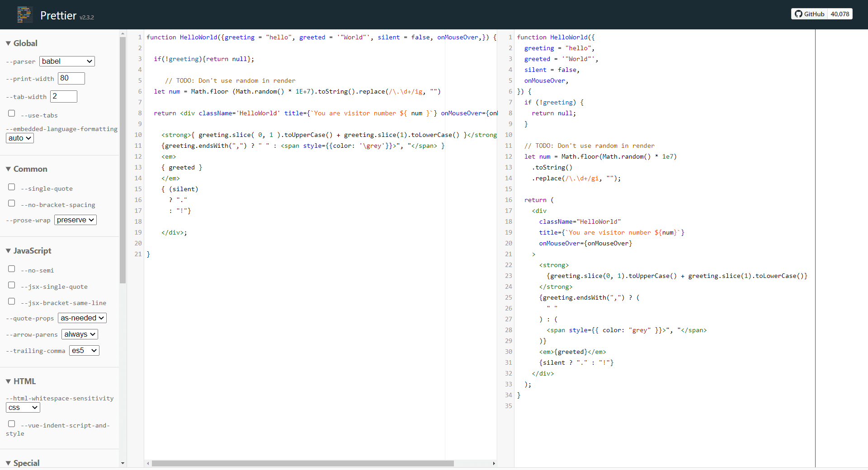Click the input editor horizontal scrollbar thumb
Image resolution: width=868 pixels, height=470 pixels.
(x=302, y=463)
